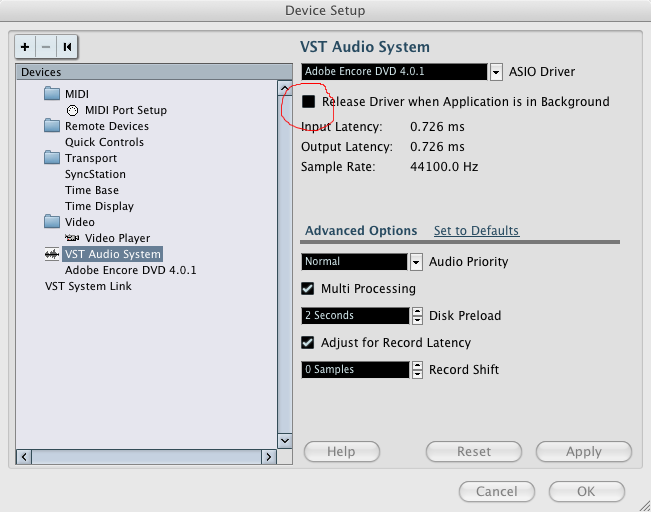The height and width of the screenshot is (512, 651).
Task: Open the Audio Priority dropdown
Action: pyautogui.click(x=416, y=262)
